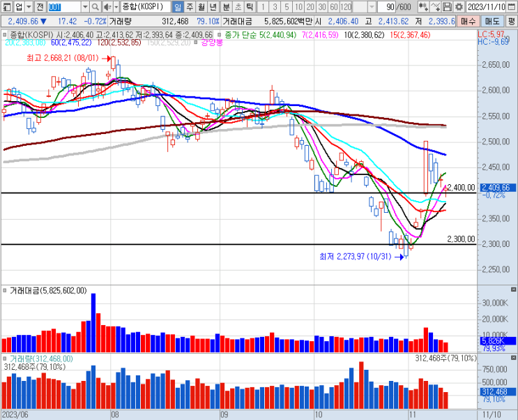Choose the 10 interval button
The width and height of the screenshot is (518, 420).
298,6
